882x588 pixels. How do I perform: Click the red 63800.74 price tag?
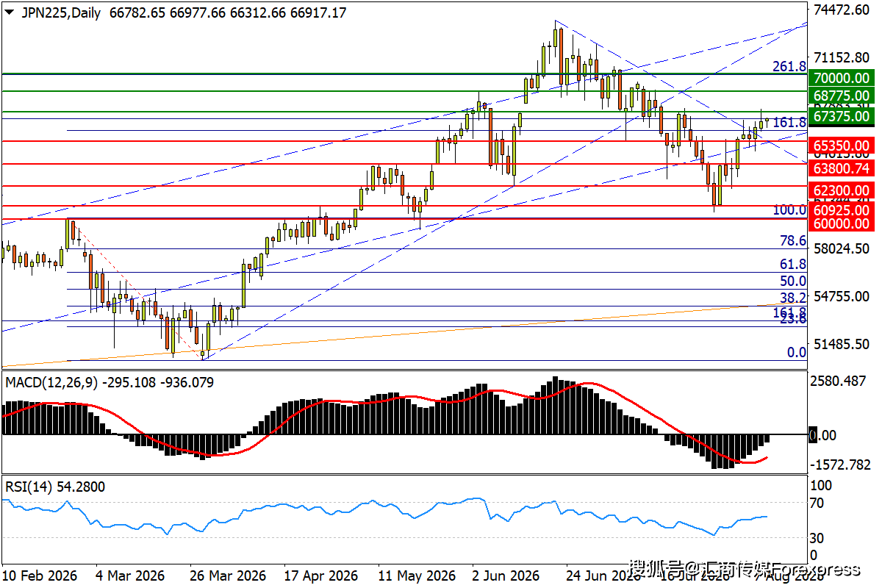[841, 168]
